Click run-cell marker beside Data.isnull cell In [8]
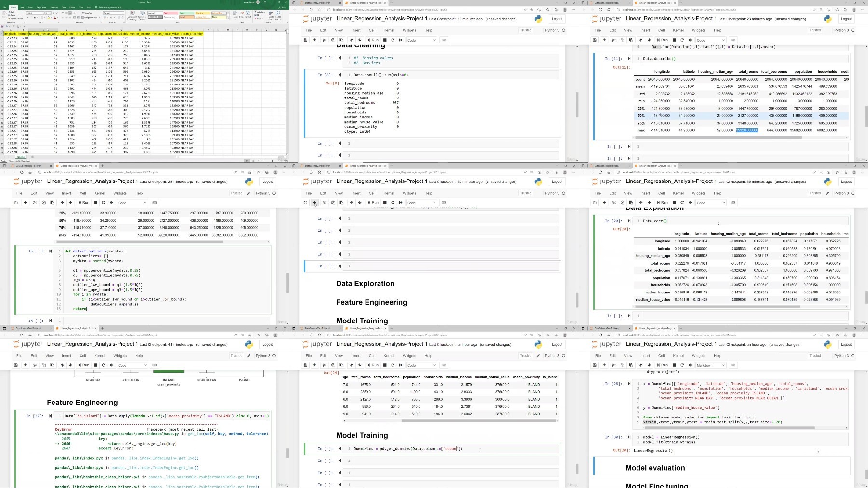 [x=339, y=75]
